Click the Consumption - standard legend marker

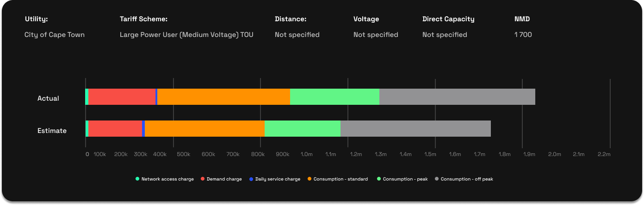[310, 179]
